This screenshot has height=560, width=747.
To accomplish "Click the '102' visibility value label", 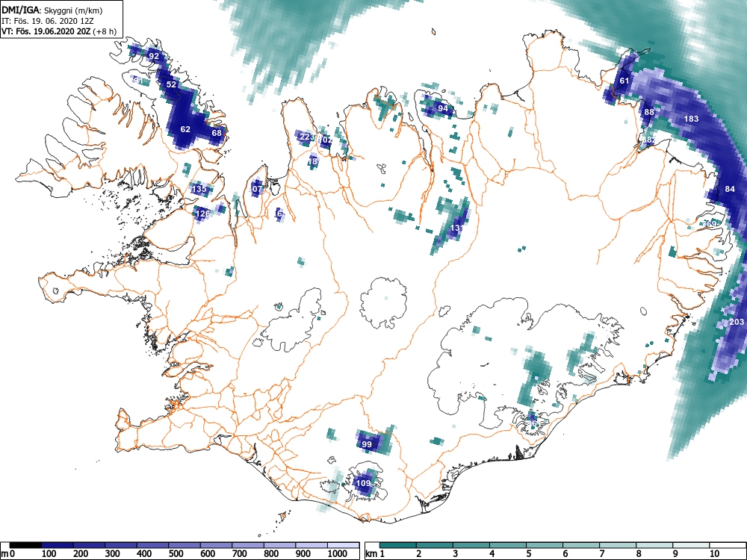I will (326, 140).
